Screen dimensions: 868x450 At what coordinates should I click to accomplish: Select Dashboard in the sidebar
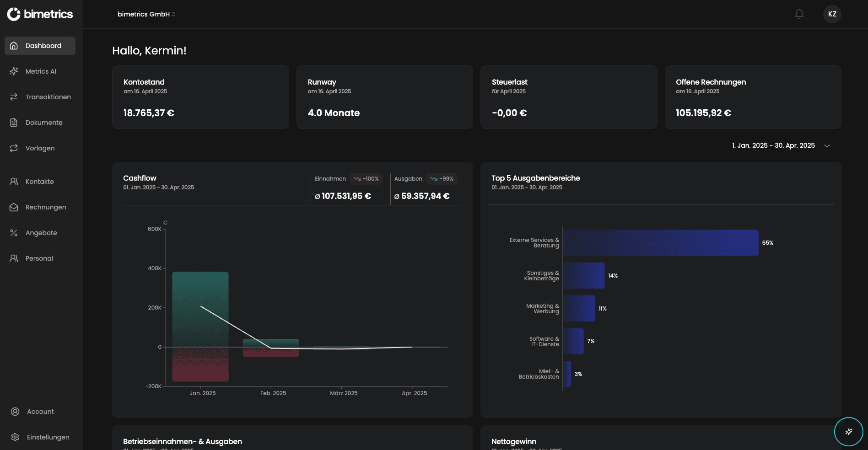click(x=40, y=46)
